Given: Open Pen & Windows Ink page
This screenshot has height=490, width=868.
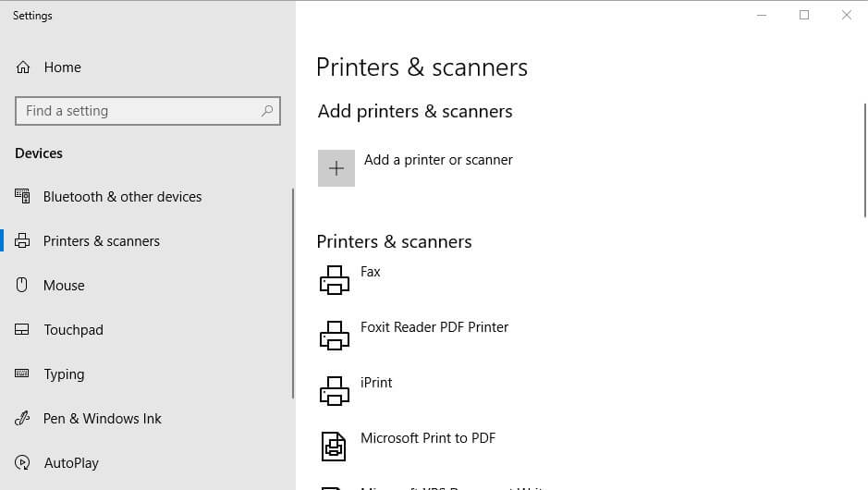Looking at the screenshot, I should click(103, 419).
